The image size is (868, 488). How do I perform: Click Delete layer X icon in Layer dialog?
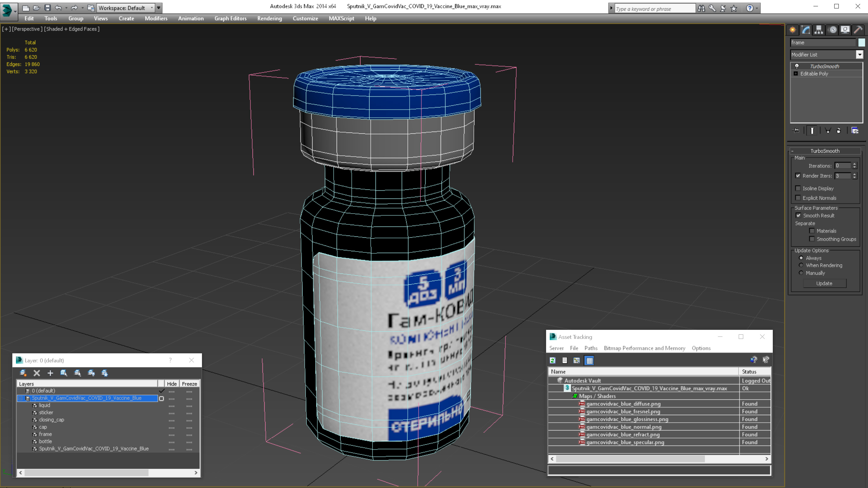point(37,373)
